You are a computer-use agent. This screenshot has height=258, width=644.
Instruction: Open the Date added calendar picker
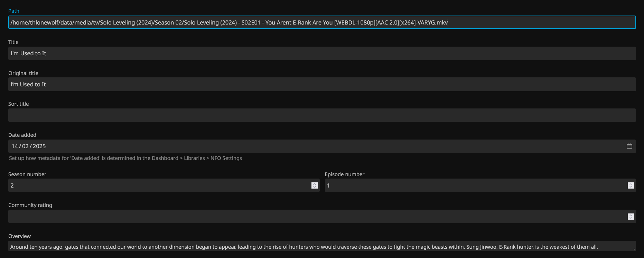(x=629, y=146)
